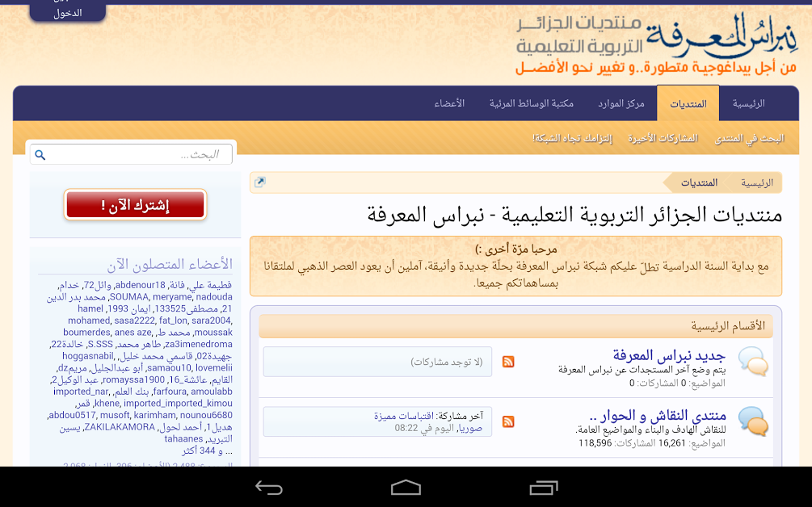Open the online member boumerdes profile
The width and height of the screenshot is (812, 507).
click(86, 333)
